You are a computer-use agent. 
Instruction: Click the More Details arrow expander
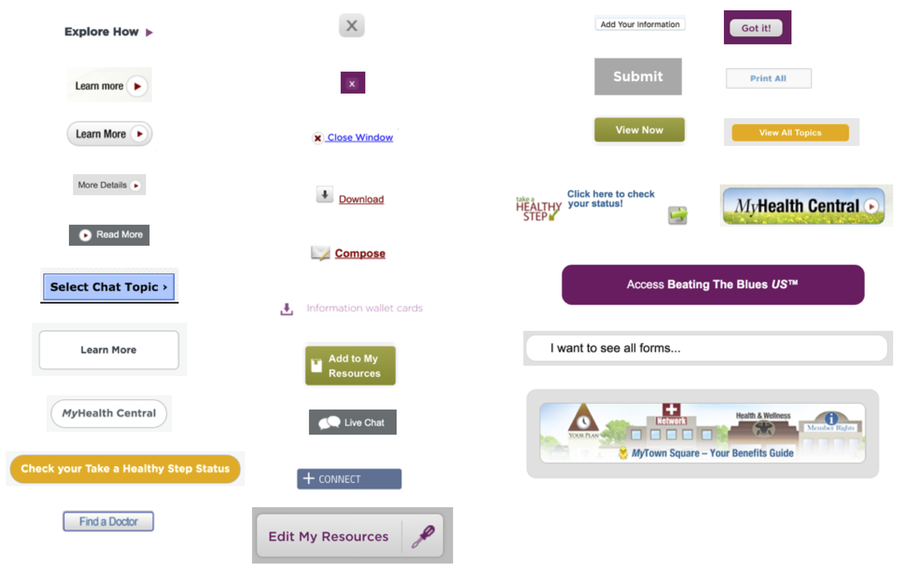137,184
